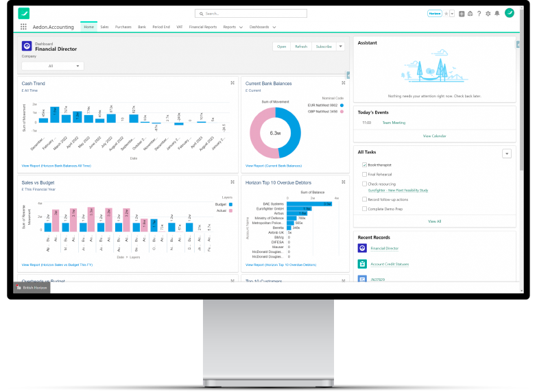
Task: Click the Help question mark icon
Action: pos(479,13)
